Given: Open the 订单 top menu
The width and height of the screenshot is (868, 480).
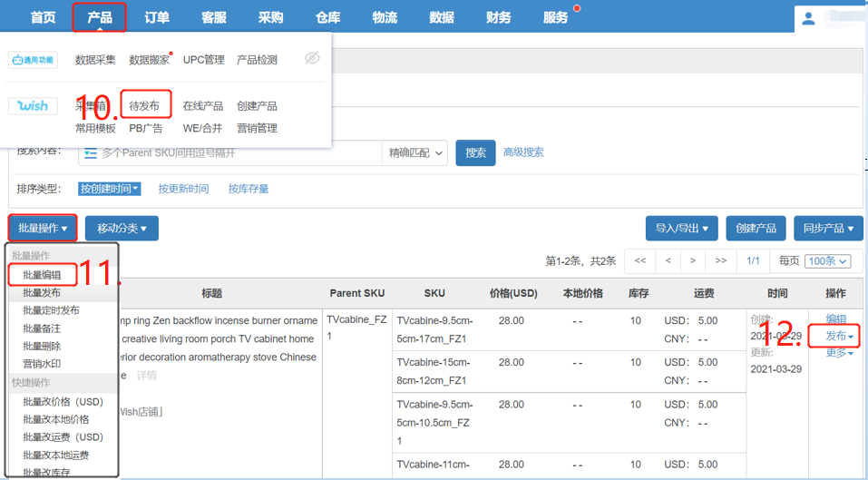Looking at the screenshot, I should 157,18.
